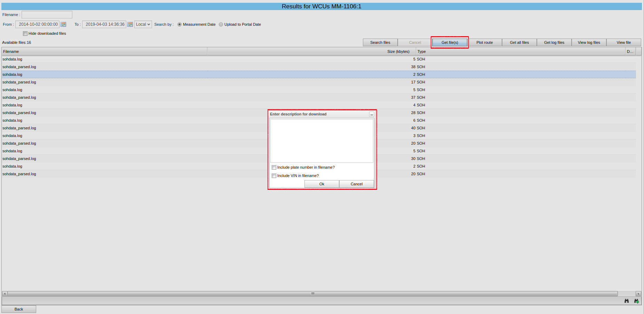
Task: Click the scrollbar left arrow
Action: pyautogui.click(x=5, y=294)
